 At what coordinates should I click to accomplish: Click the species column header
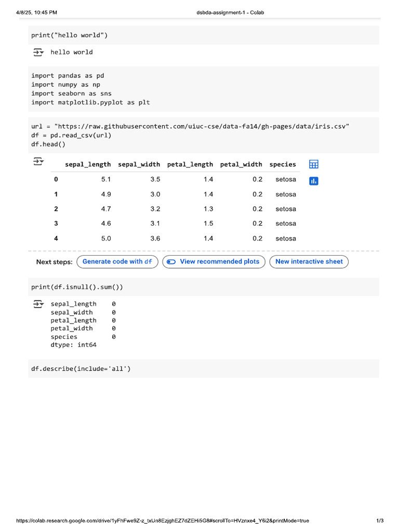tap(282, 164)
